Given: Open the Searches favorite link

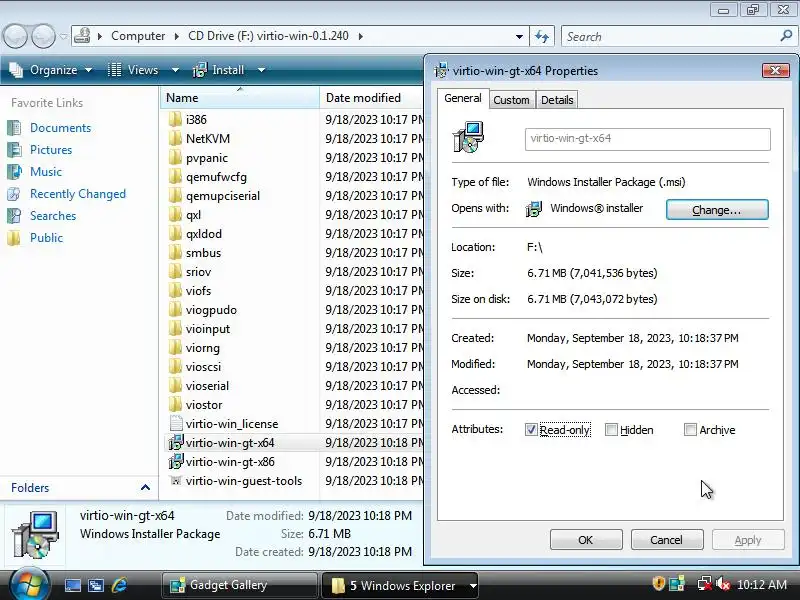Looking at the screenshot, I should [53, 216].
